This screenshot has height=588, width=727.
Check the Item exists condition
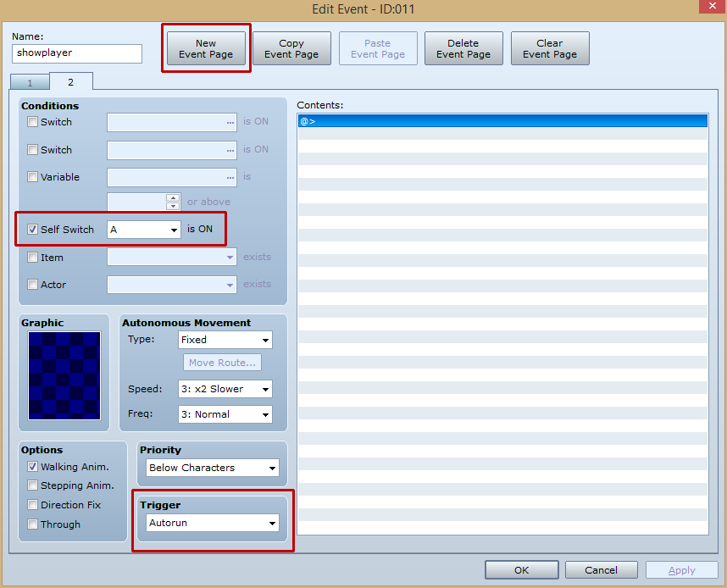pyautogui.click(x=32, y=258)
